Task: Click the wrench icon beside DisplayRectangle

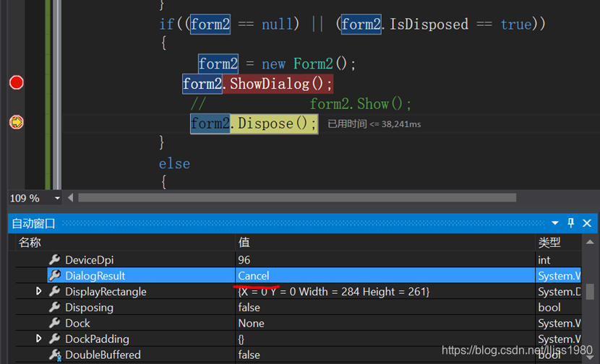Action: [55, 291]
